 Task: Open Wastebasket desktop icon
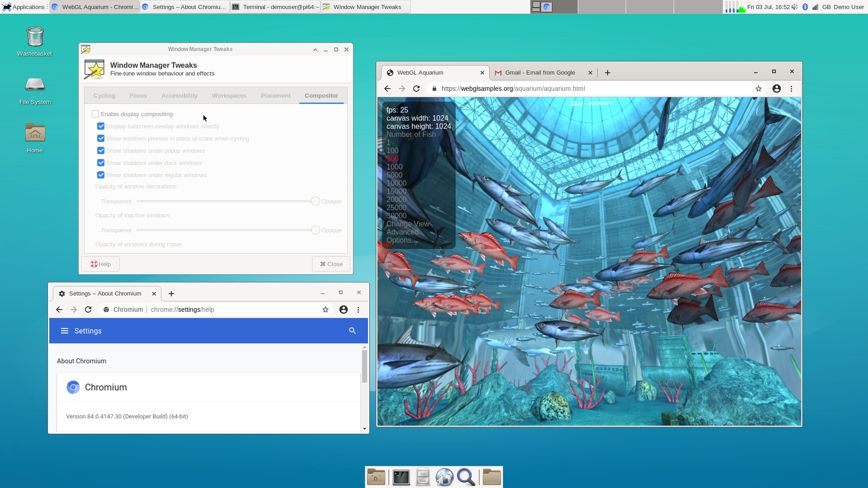(35, 38)
